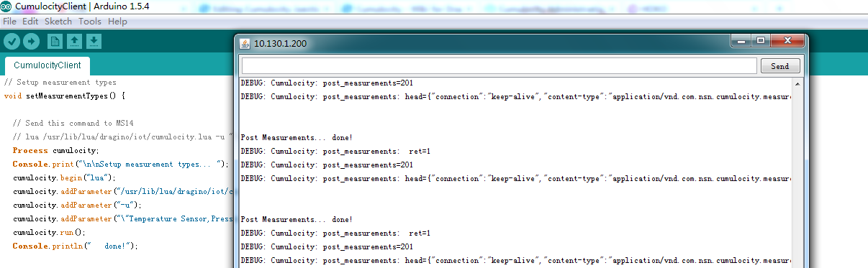Open the File menu

10,22
